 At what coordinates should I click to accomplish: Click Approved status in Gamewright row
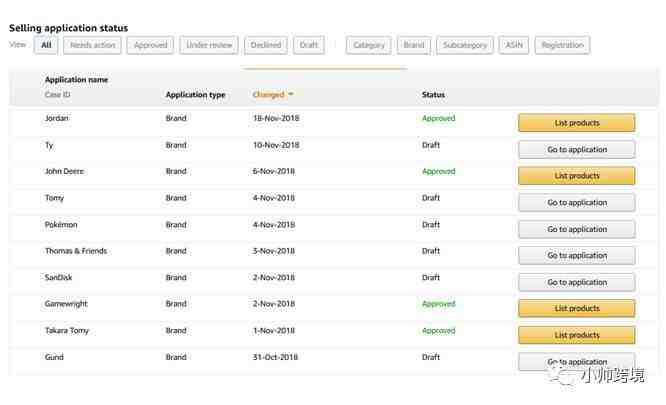point(438,304)
